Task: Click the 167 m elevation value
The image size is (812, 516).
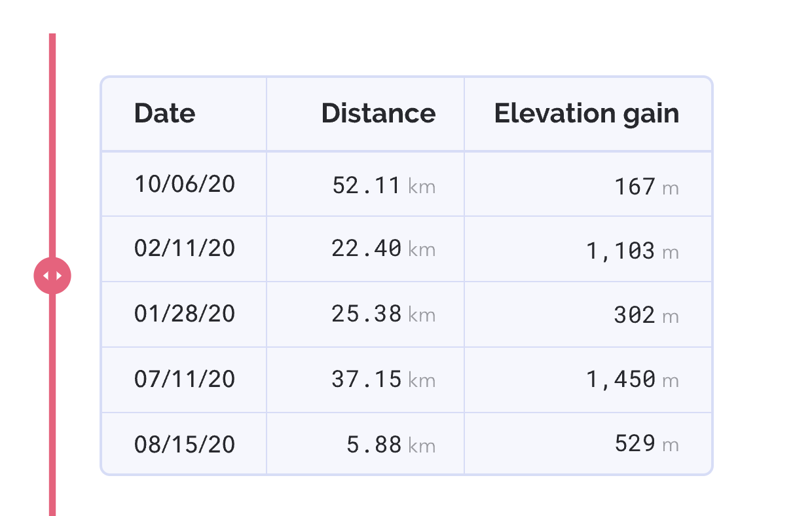Action: click(x=646, y=187)
